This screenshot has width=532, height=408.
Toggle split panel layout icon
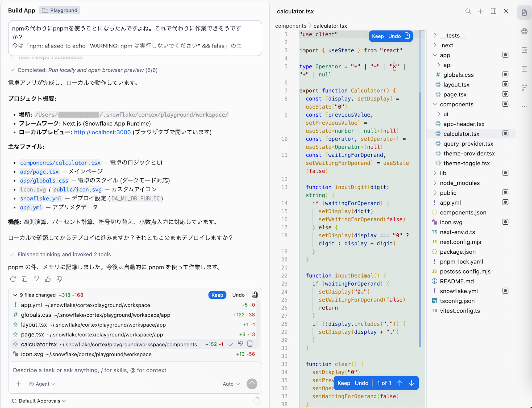[493, 11]
